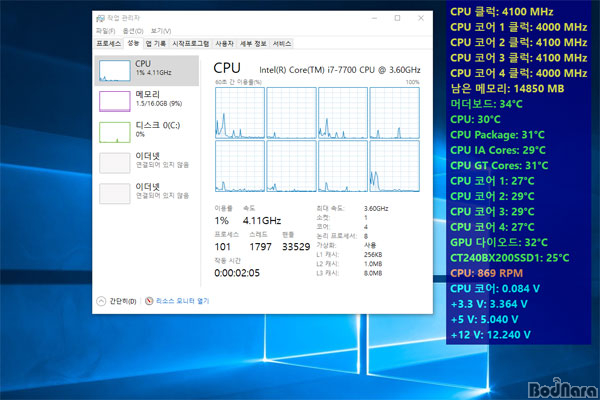Click the L1 cache value 256KB

tap(373, 255)
